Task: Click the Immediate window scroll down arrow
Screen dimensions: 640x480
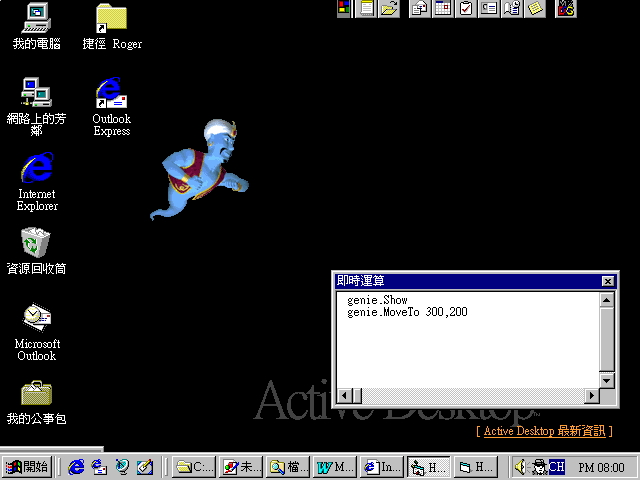Action: (x=607, y=380)
